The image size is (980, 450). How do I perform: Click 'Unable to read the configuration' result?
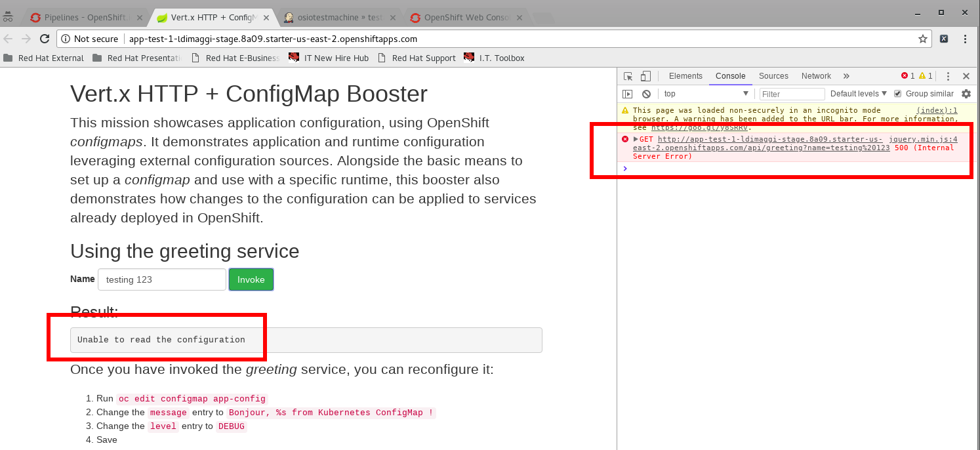(161, 340)
